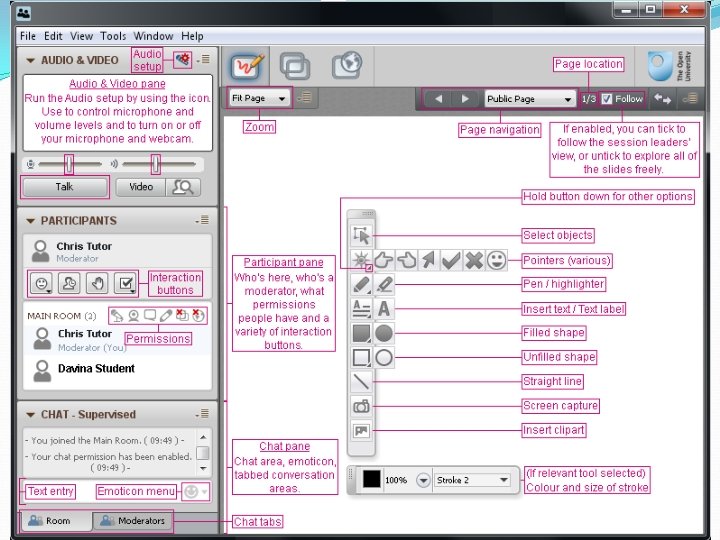
Task: Pick the right-pointing hand pointer
Action: tap(384, 260)
